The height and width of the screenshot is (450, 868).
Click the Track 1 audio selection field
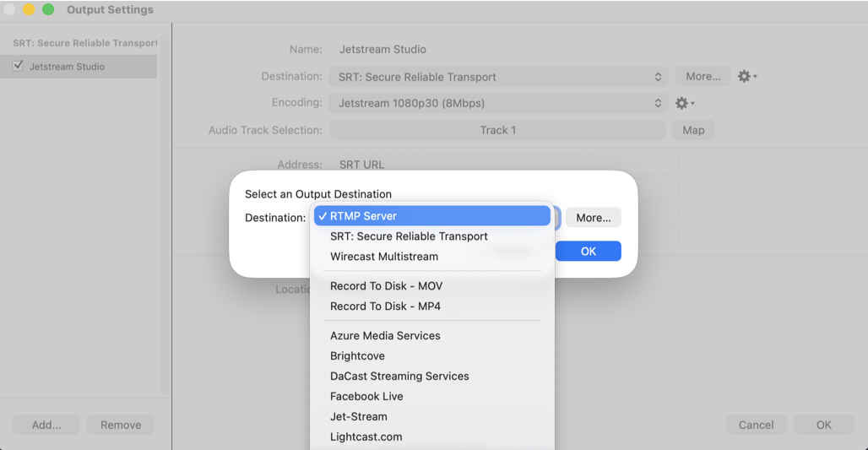(498, 130)
